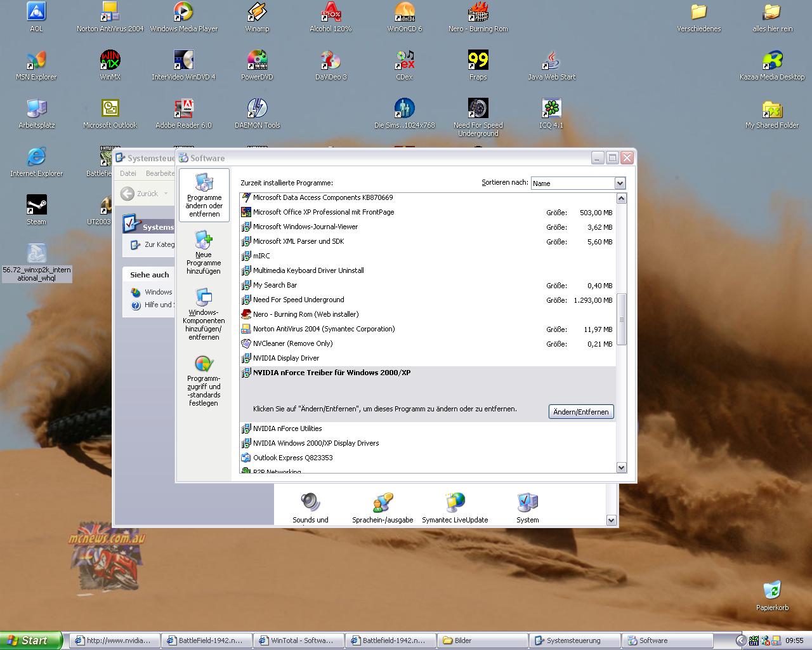The width and height of the screenshot is (812, 650).
Task: Click program list scroll-down arrow
Action: point(622,468)
